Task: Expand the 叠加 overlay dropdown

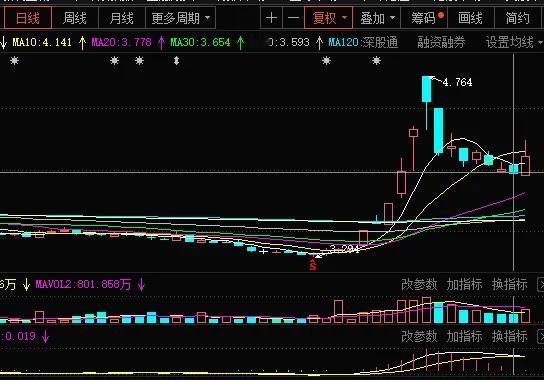Action: pos(377,18)
